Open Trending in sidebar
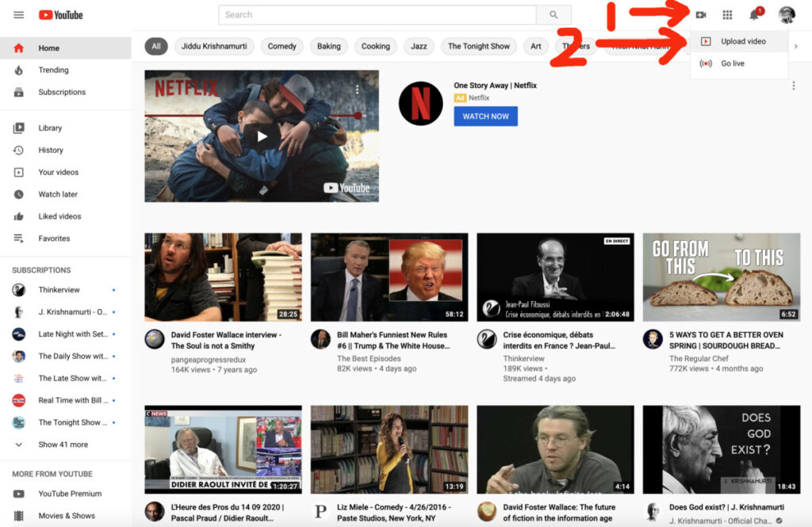This screenshot has height=527, width=812. point(66,70)
